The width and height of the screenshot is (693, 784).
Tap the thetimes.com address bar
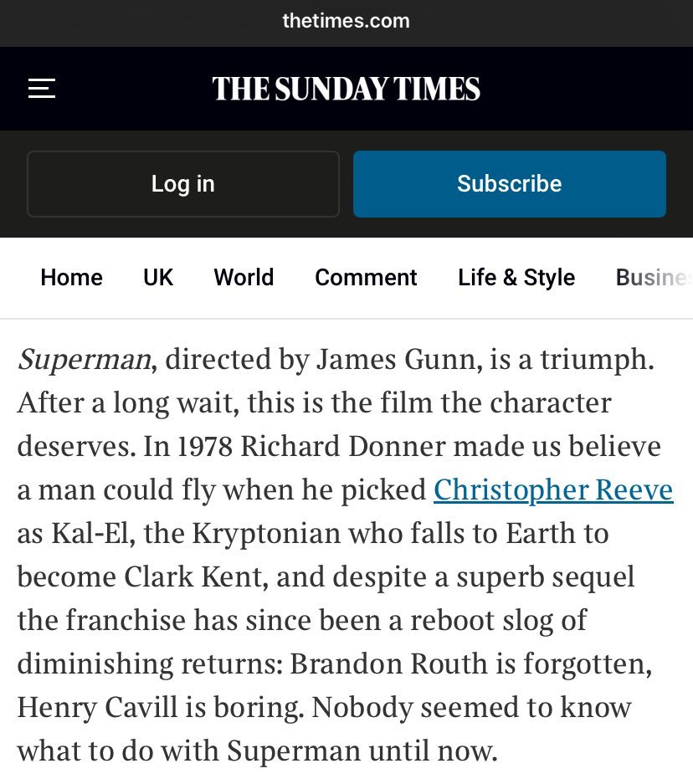point(346,21)
